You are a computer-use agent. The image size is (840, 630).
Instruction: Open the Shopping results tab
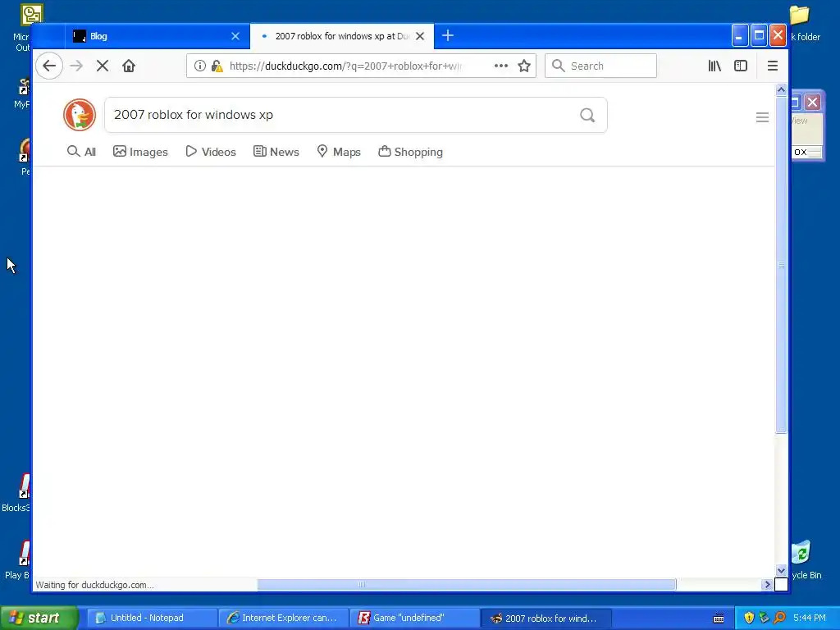coord(410,152)
